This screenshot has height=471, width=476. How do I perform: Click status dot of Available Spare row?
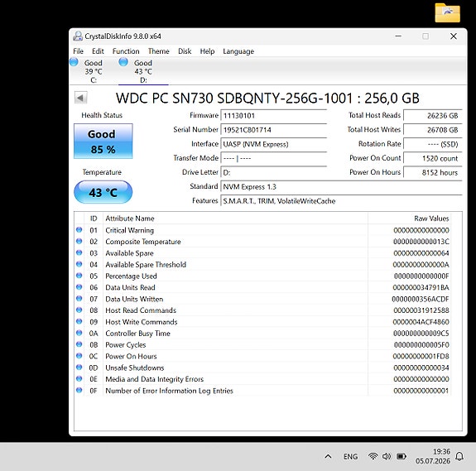tap(79, 252)
